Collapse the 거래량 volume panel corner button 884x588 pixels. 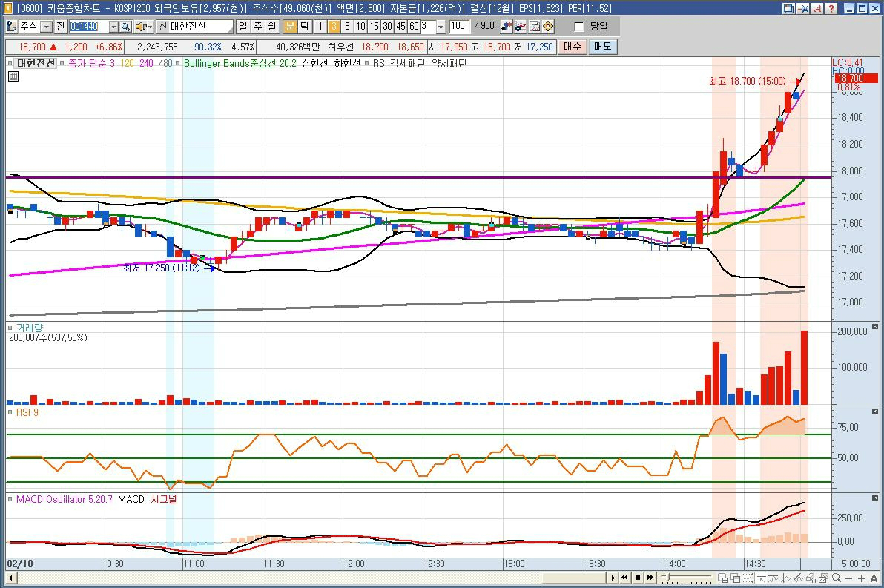875,326
